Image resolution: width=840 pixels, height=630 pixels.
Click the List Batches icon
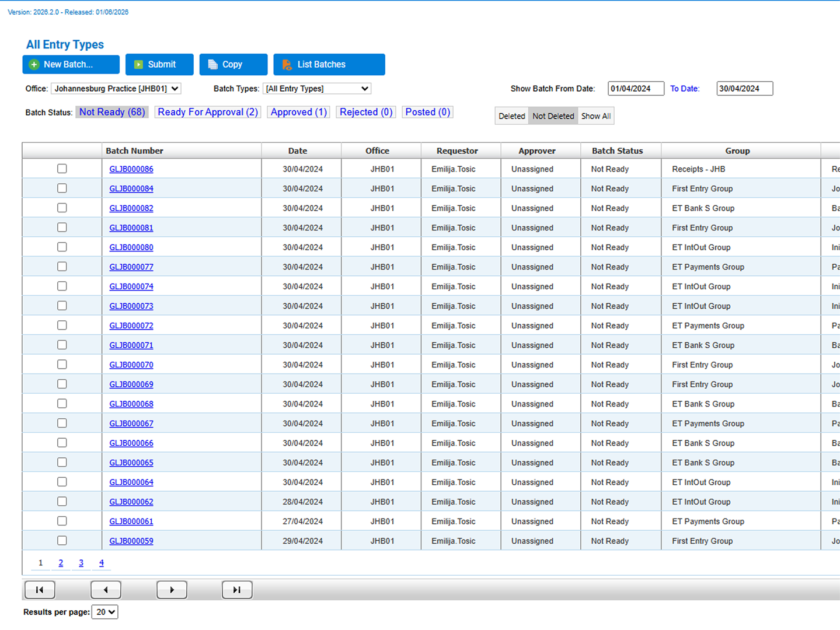(287, 65)
